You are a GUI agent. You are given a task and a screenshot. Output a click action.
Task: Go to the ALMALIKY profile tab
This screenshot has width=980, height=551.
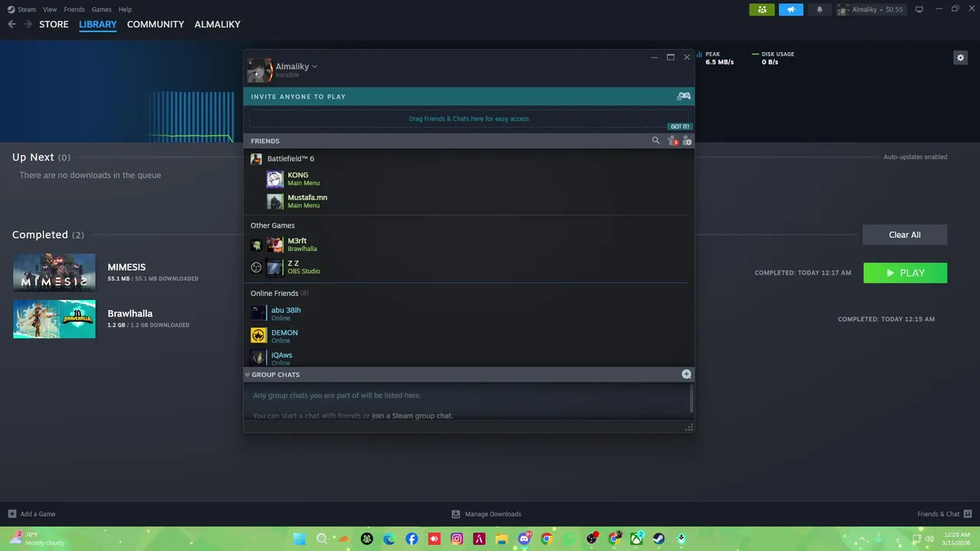click(x=217, y=24)
